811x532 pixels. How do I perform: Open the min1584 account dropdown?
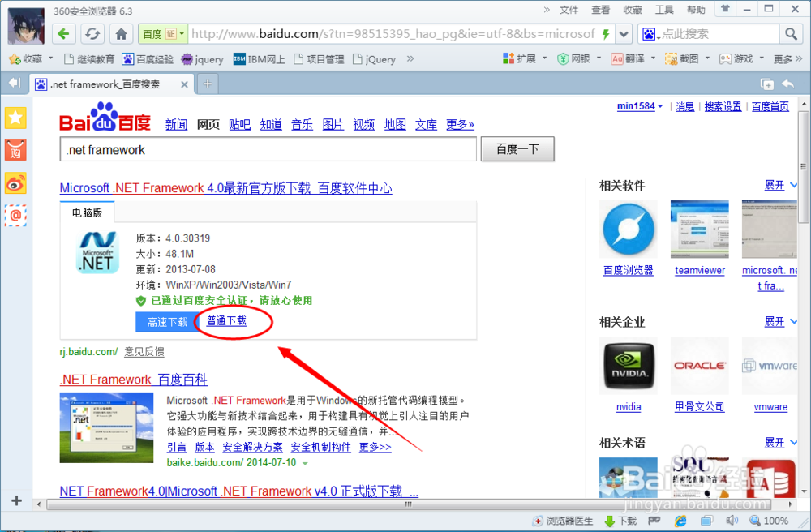click(640, 106)
